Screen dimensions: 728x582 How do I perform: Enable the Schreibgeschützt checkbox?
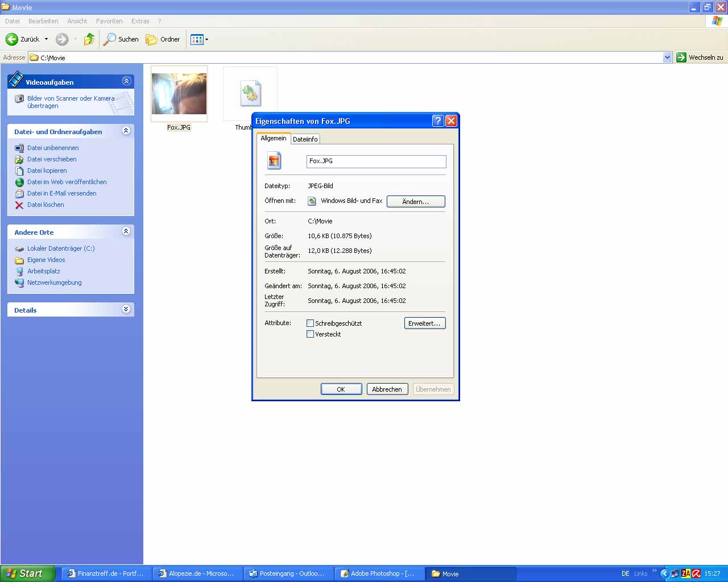311,323
